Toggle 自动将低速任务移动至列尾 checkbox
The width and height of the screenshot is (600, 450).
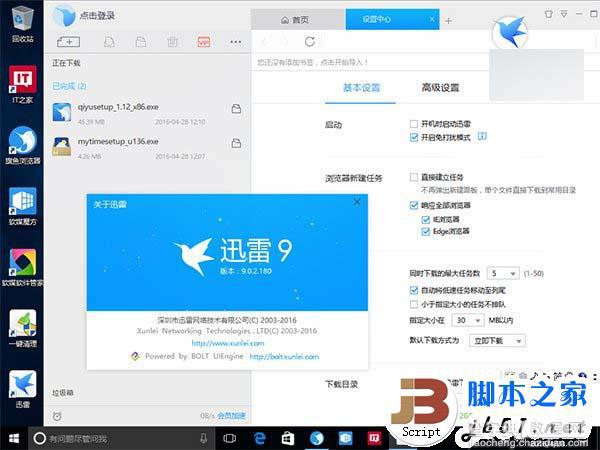414,290
